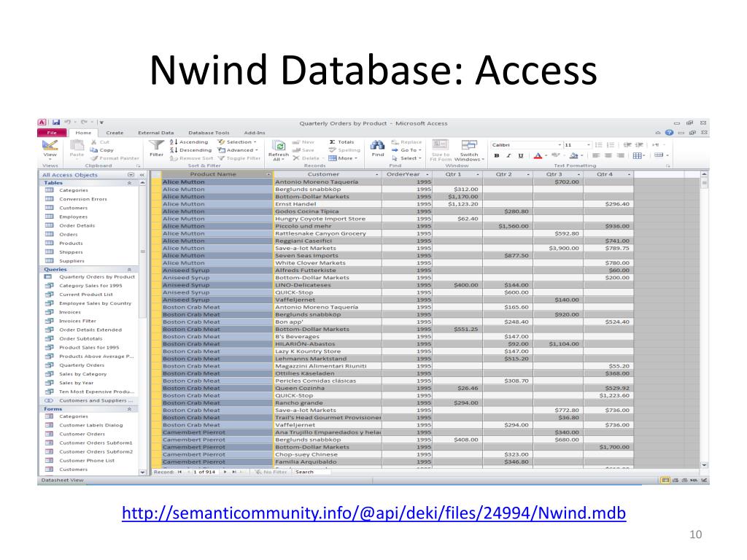
Task: Click Copy in the Clipboard group
Action: pyautogui.click(x=102, y=150)
